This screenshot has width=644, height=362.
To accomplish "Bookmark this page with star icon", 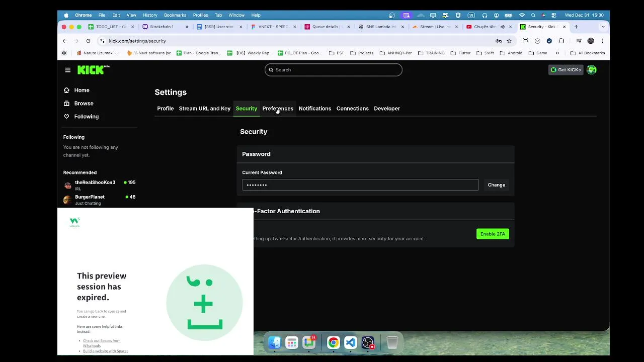I will (x=509, y=41).
